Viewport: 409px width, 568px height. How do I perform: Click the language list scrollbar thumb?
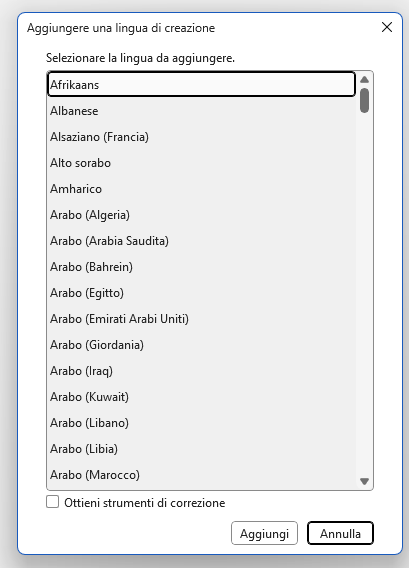(x=364, y=100)
